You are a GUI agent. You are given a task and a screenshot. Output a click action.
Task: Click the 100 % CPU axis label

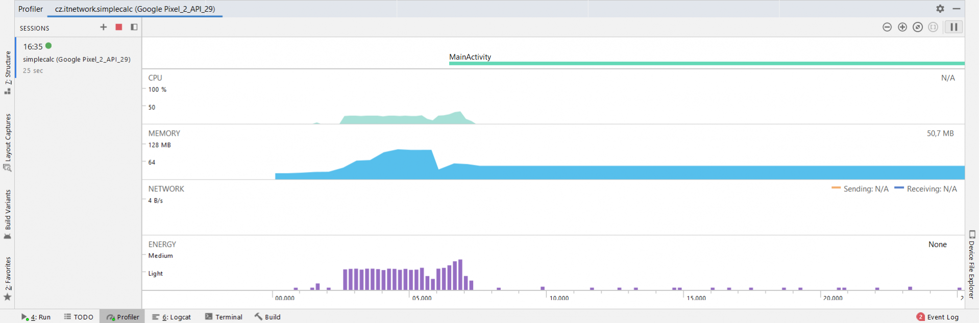[x=157, y=89]
